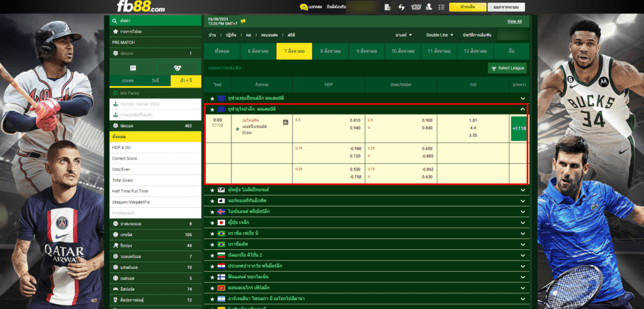Favorite the UEFA Champions League row star

213,99
